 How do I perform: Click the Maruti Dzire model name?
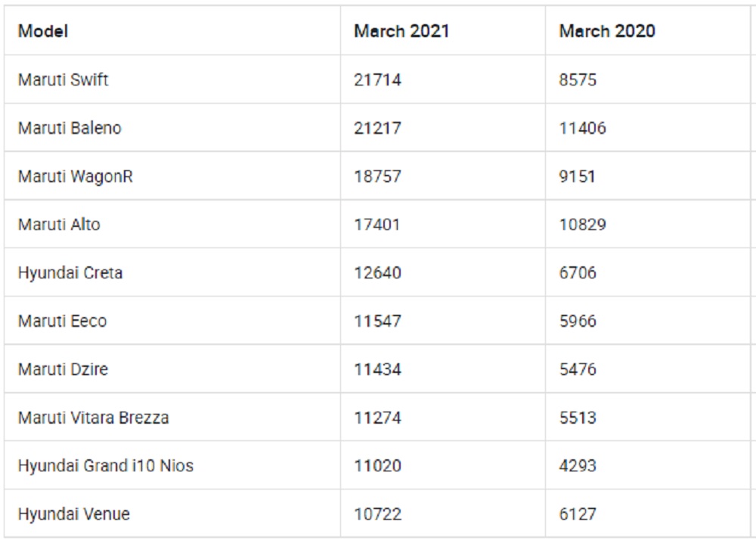[x=63, y=370]
